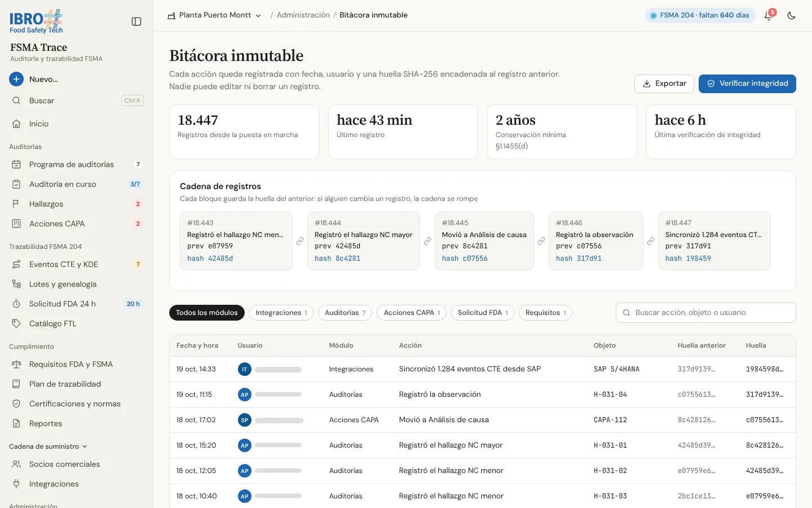
Task: Click Administración breadcrumb link
Action: pos(303,15)
